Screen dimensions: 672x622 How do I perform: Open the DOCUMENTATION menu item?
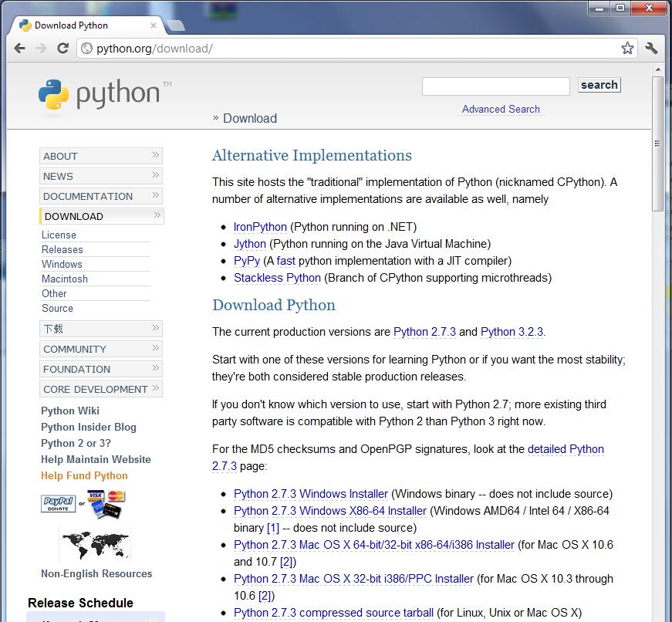101,196
